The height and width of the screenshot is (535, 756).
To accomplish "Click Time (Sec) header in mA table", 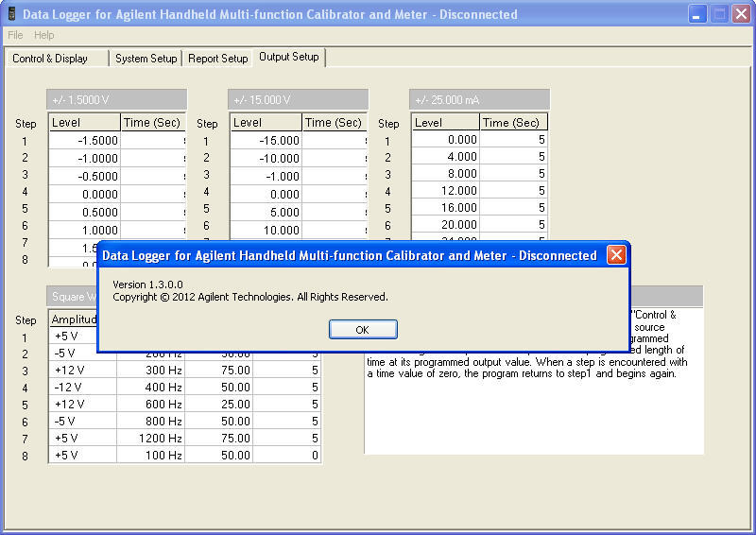I will [513, 123].
